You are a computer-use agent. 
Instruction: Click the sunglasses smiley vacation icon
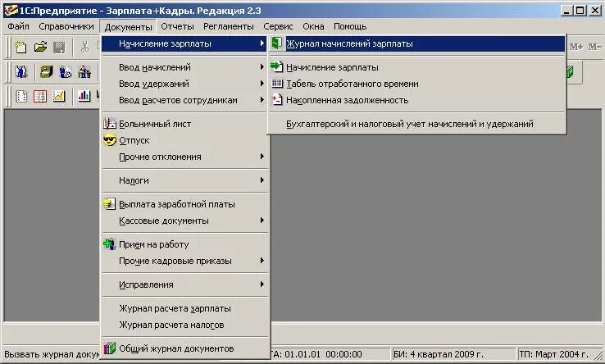pos(110,140)
